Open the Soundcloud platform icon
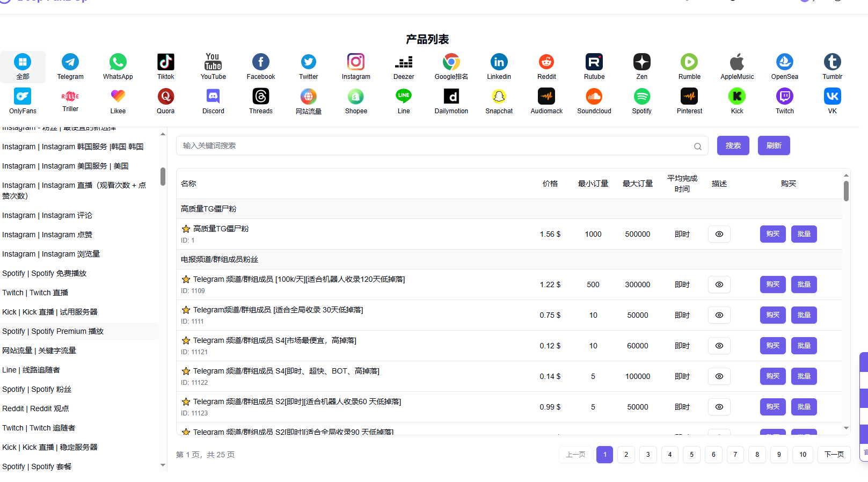 click(594, 96)
